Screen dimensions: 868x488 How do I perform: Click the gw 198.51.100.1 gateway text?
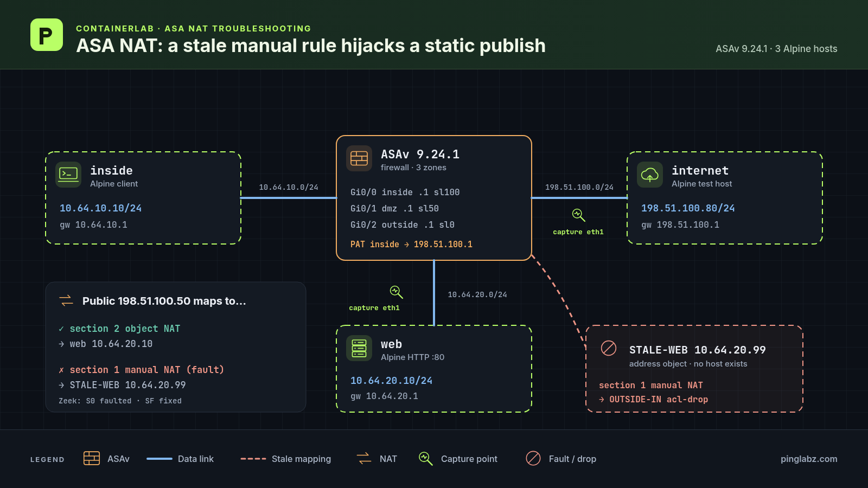pos(680,225)
